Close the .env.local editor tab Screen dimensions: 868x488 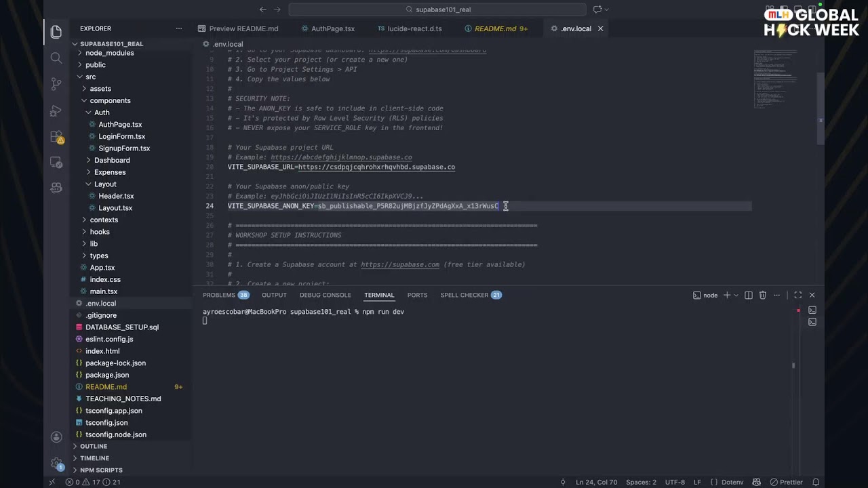coord(600,28)
